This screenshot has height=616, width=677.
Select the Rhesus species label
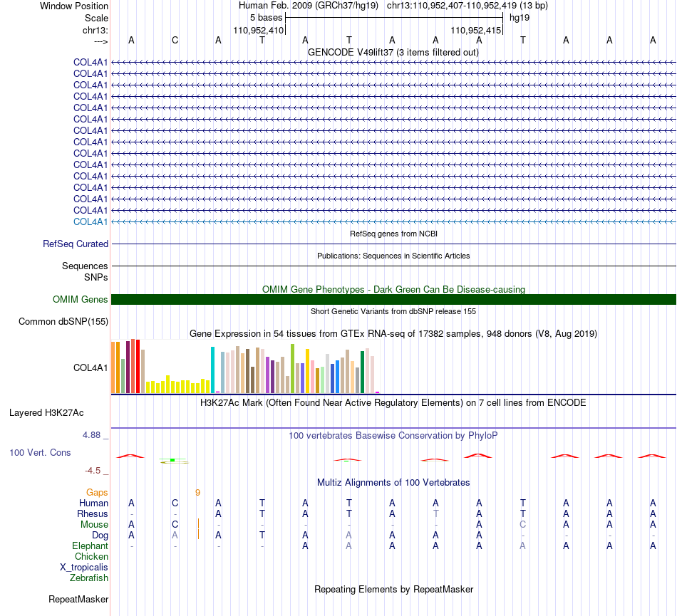(93, 513)
